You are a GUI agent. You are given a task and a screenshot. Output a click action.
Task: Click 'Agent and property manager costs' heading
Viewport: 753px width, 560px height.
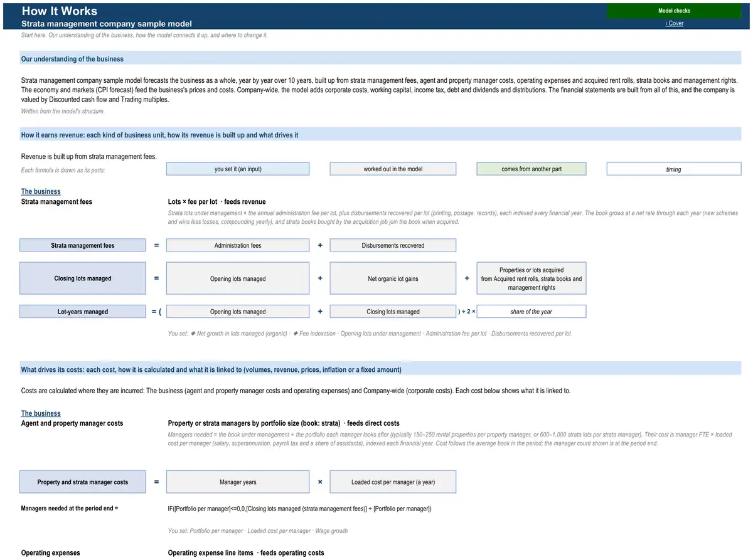pos(72,423)
